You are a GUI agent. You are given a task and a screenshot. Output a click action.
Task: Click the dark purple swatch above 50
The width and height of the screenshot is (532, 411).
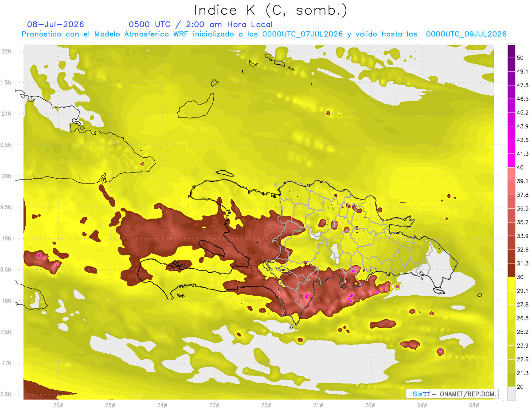pos(511,51)
